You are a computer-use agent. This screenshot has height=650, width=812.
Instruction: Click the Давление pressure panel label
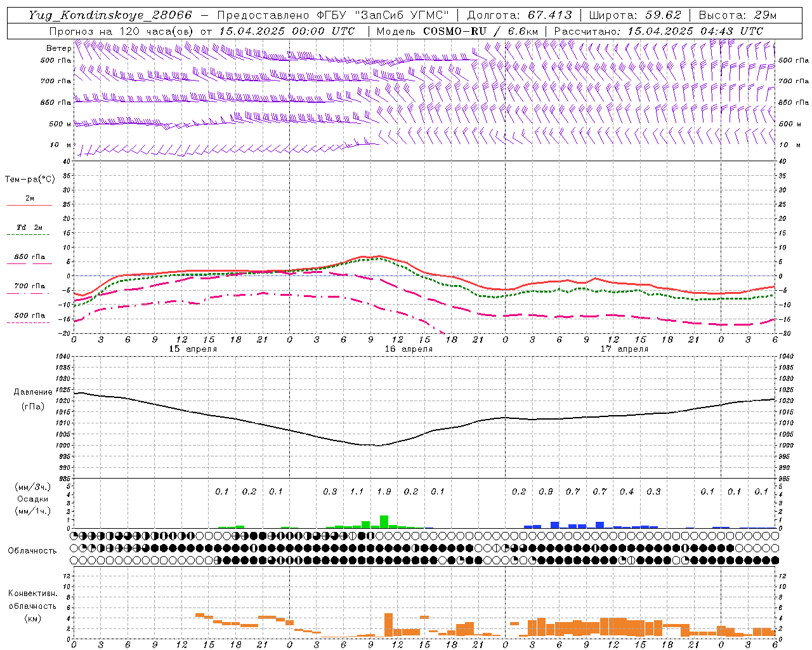point(33,392)
